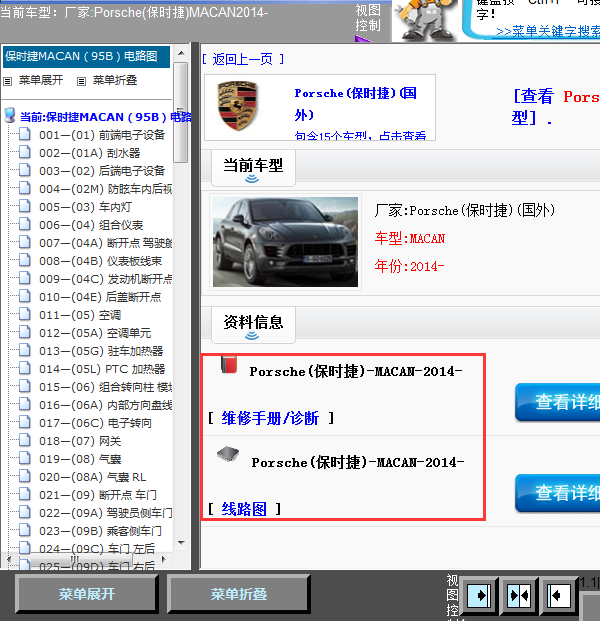Click the 保时捷MACAN (95B) 电路图 sidebar header
This screenshot has height=621, width=600.
click(x=86, y=57)
